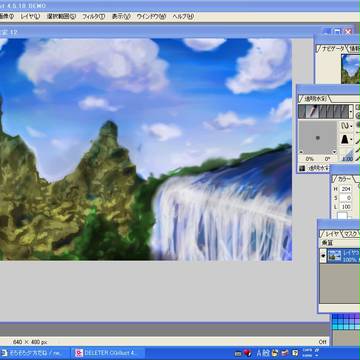Open the ヘルプ(H) menu
The width and height of the screenshot is (360, 360).
pyautogui.click(x=183, y=16)
